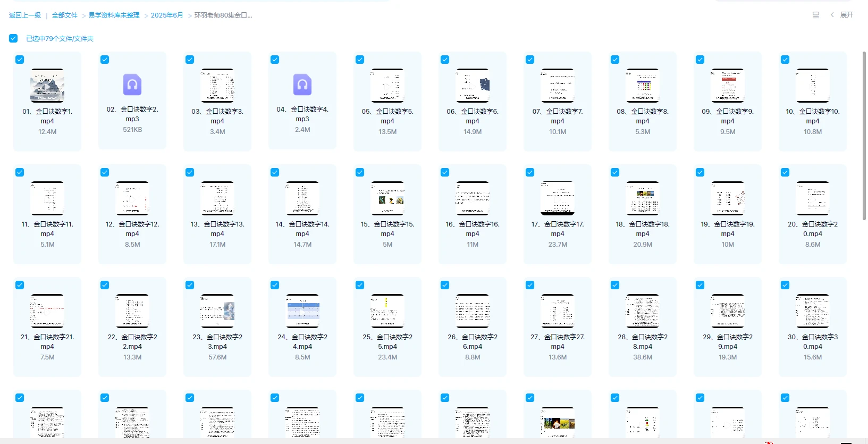Click the 展开 expand label
The height and width of the screenshot is (444, 868).
[847, 15]
